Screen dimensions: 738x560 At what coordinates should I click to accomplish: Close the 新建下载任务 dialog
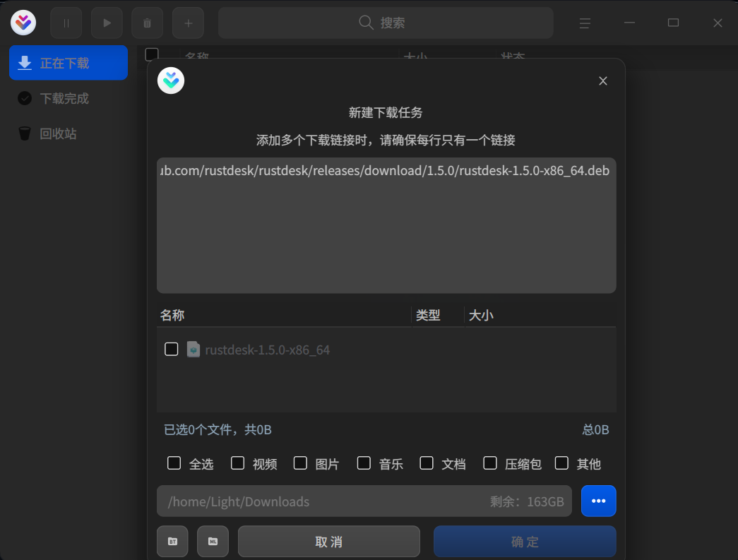pos(603,81)
